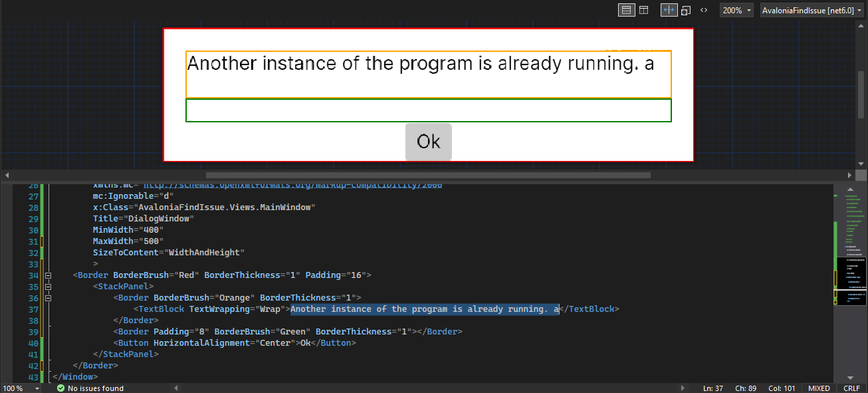Open the AvaloniaFindIssue [net6.0] project dropdown
The height and width of the screenshot is (393, 868).
(x=812, y=9)
